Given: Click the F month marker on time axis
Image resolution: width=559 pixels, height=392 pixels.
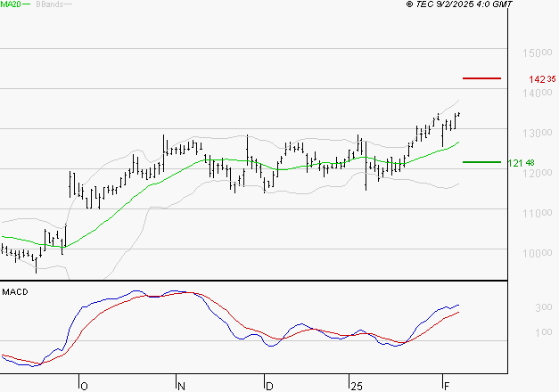Looking at the screenshot, I should point(447,387).
